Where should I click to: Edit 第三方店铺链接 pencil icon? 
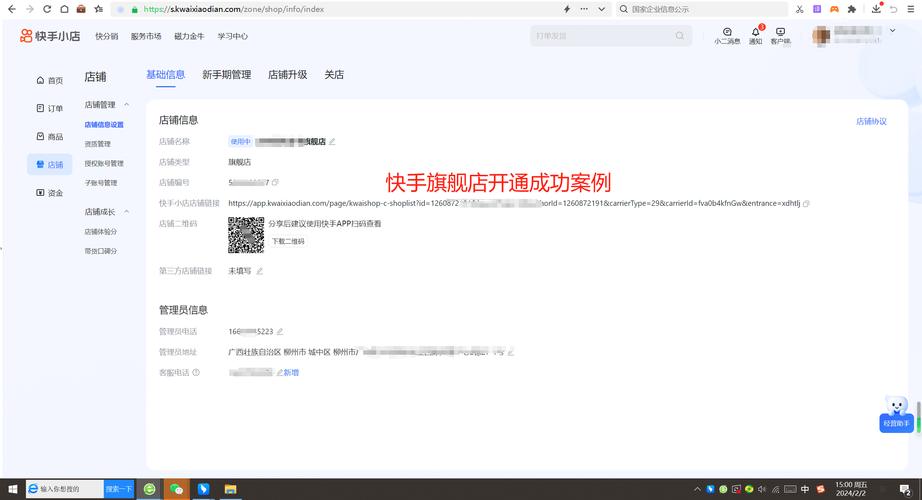(x=259, y=271)
